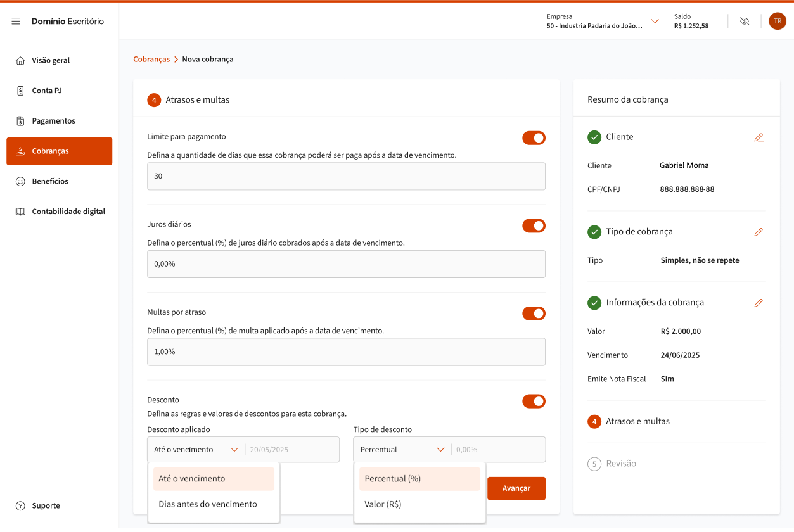Toggle the Multas por atraso switch
Viewport: 794px width, 532px height.
534,313
